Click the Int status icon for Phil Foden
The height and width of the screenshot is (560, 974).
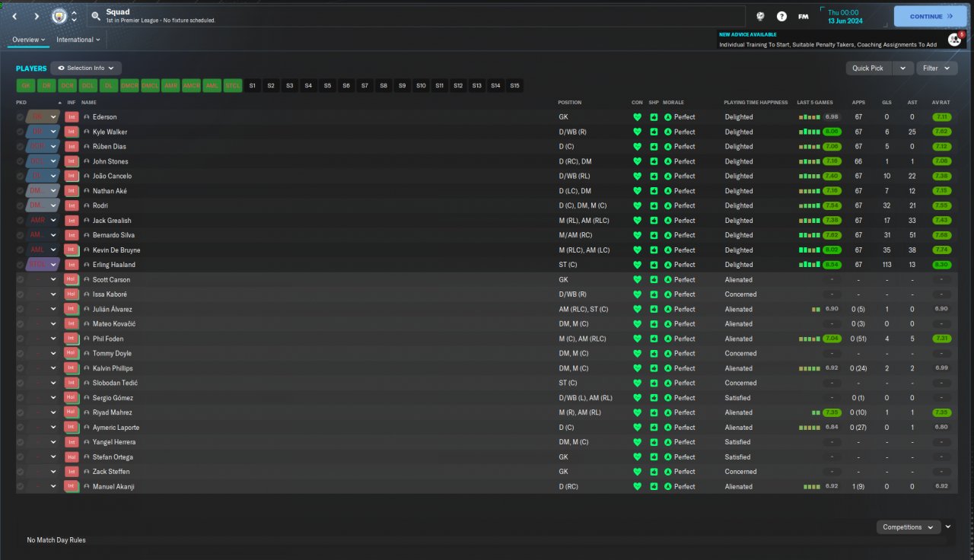click(x=72, y=339)
